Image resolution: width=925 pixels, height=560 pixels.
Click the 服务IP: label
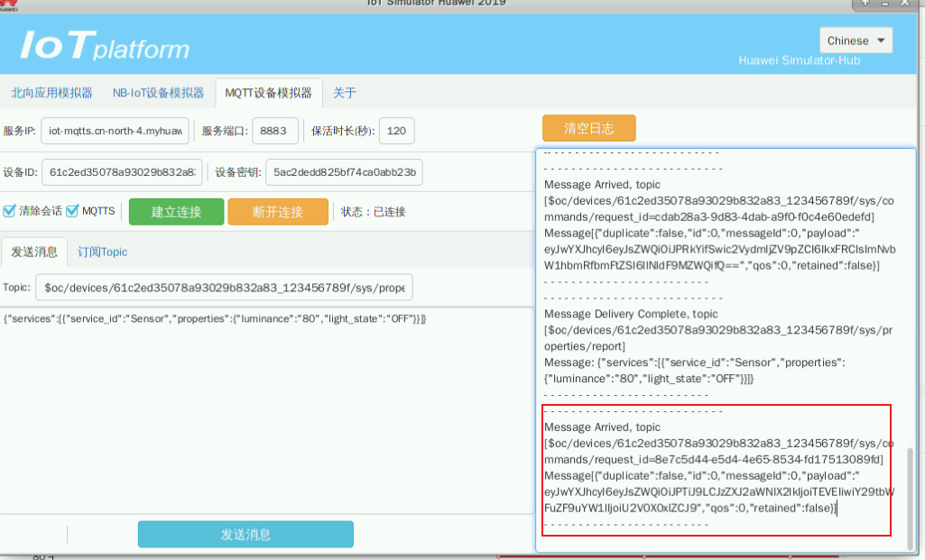20,131
